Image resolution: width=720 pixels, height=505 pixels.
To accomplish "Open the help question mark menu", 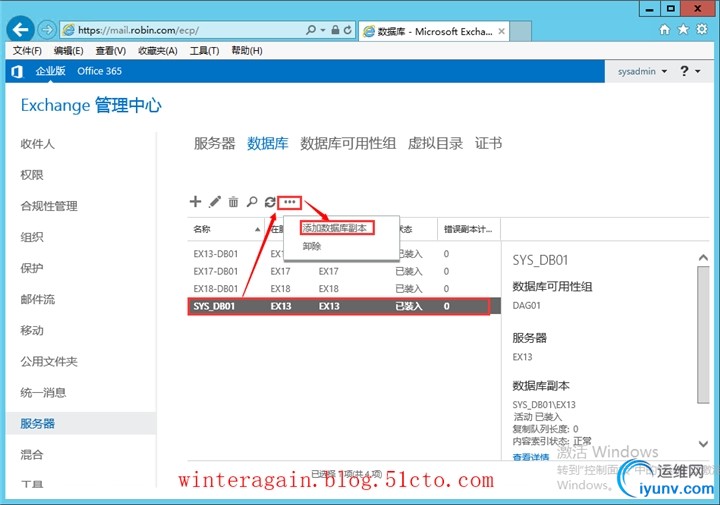I will pyautogui.click(x=684, y=71).
